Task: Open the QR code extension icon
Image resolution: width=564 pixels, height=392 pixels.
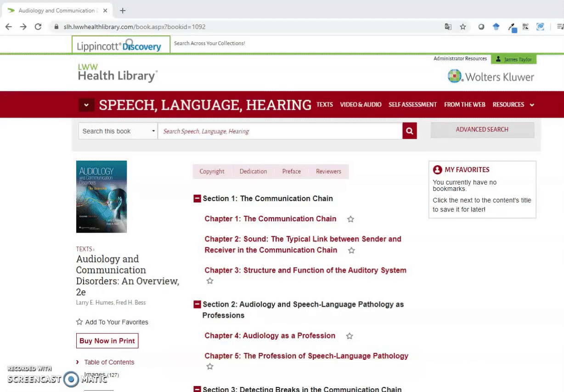Action: (x=525, y=27)
